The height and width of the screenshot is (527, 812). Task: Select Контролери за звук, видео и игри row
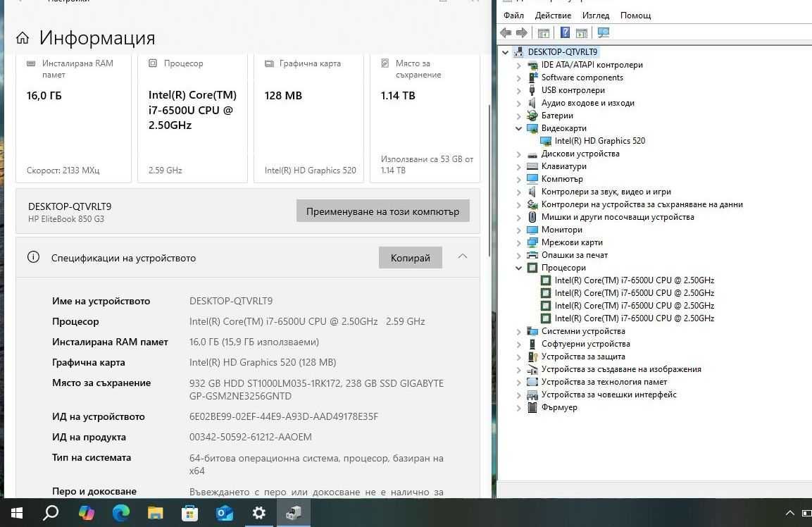tap(606, 192)
